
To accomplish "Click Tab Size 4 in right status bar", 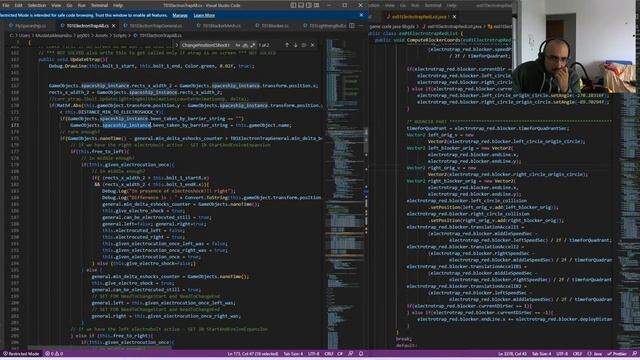I will (542, 354).
